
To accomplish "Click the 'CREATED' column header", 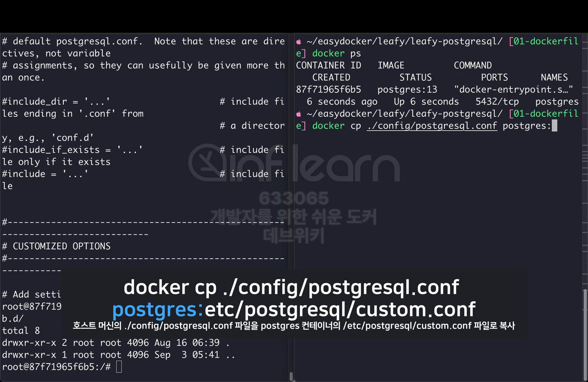I will coord(331,77).
